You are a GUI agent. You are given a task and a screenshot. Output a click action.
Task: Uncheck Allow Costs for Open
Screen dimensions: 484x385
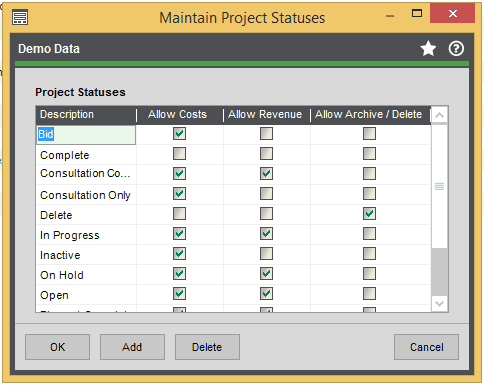pyautogui.click(x=179, y=294)
